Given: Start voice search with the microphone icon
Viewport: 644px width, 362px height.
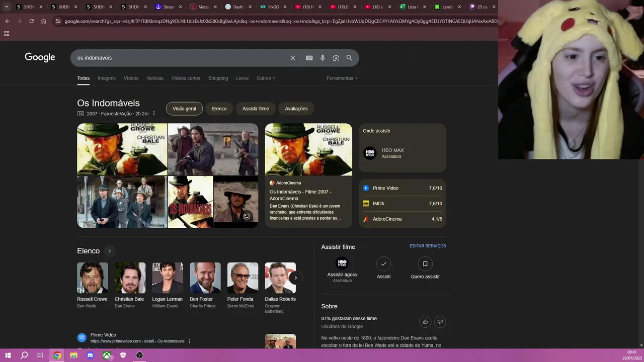Looking at the screenshot, I should click(323, 58).
